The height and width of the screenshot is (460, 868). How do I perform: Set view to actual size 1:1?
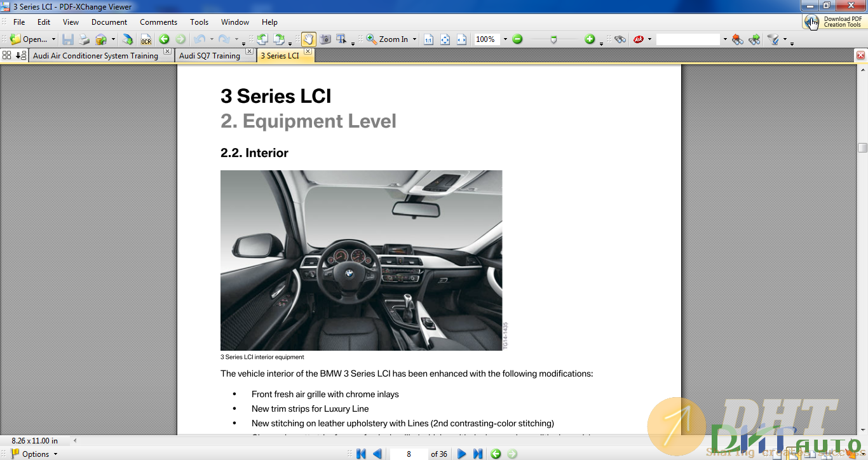coord(428,39)
